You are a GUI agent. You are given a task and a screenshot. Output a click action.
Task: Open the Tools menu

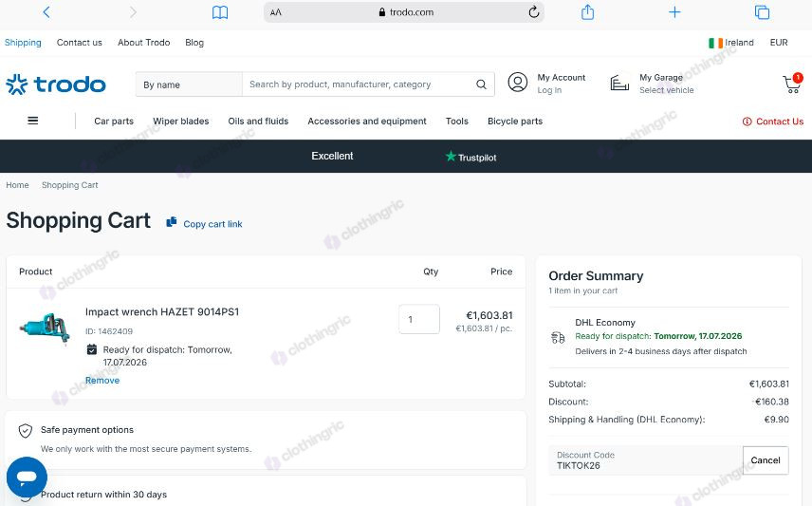click(x=457, y=122)
